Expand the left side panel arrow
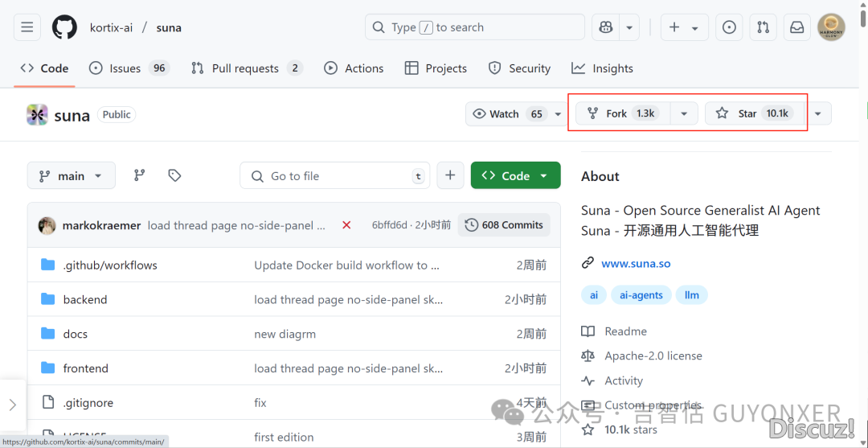868x448 pixels. click(13, 405)
